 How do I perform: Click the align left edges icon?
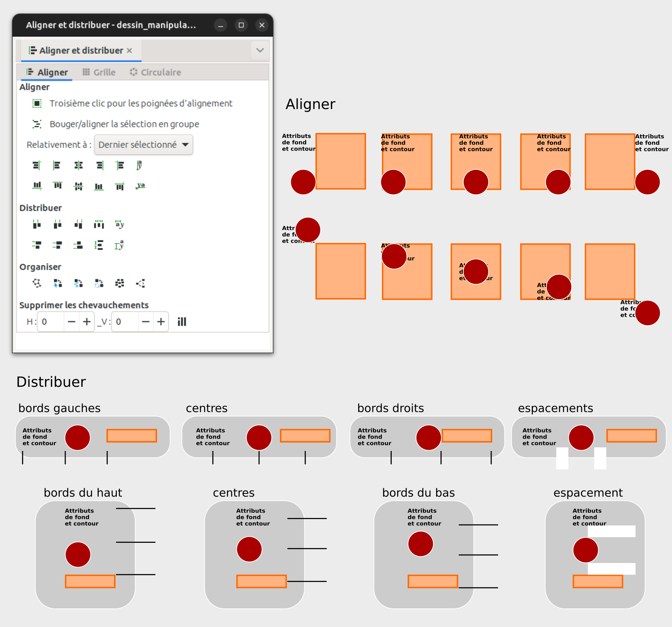pos(57,165)
